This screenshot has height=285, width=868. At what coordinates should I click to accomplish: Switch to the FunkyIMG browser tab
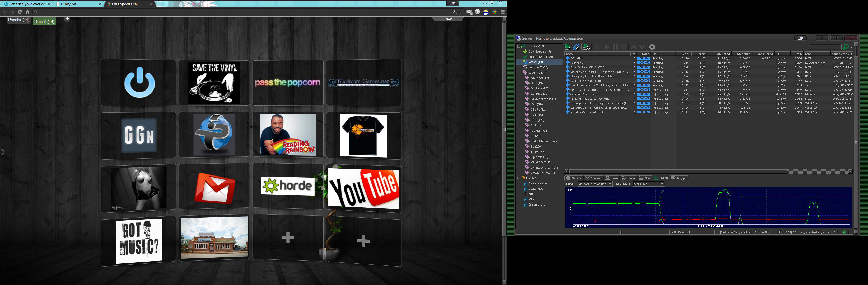78,4
